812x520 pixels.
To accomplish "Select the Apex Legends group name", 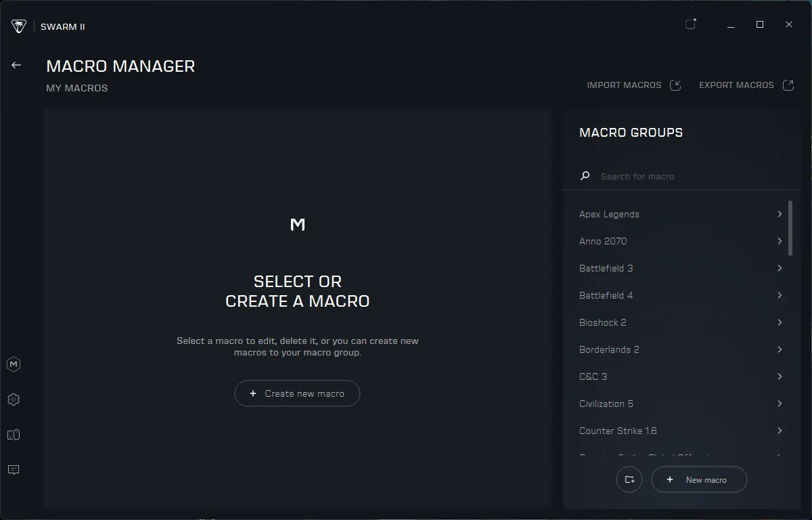I will 609,214.
